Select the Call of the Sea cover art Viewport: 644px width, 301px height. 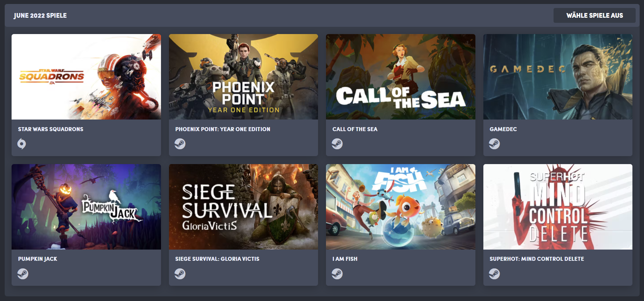401,77
